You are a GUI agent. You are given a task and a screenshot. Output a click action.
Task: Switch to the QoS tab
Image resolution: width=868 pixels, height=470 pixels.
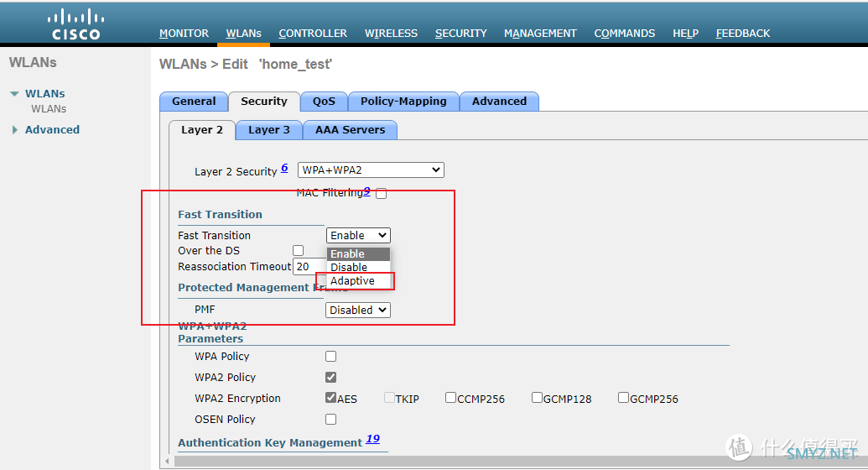pyautogui.click(x=324, y=102)
